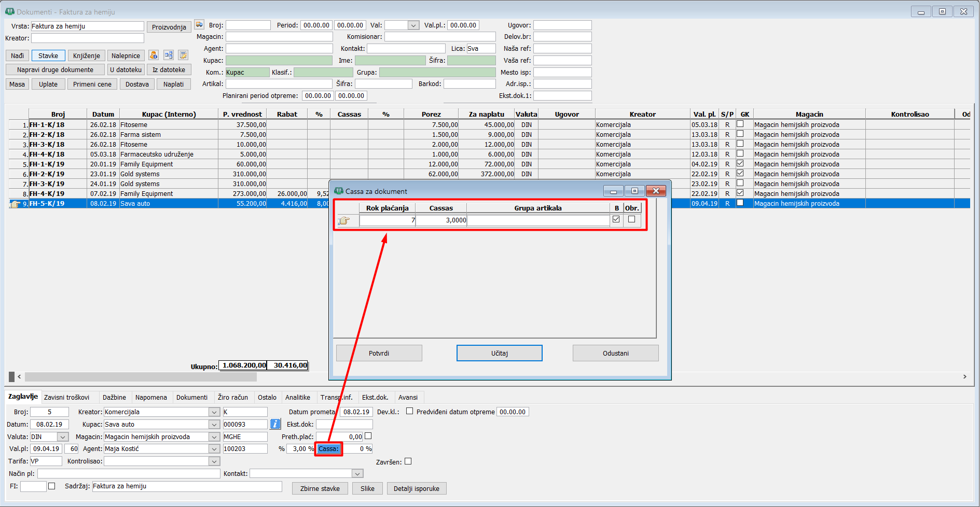The width and height of the screenshot is (980, 507).
Task: Open the Agent dropdown showing Maja Kostić
Action: (214, 448)
